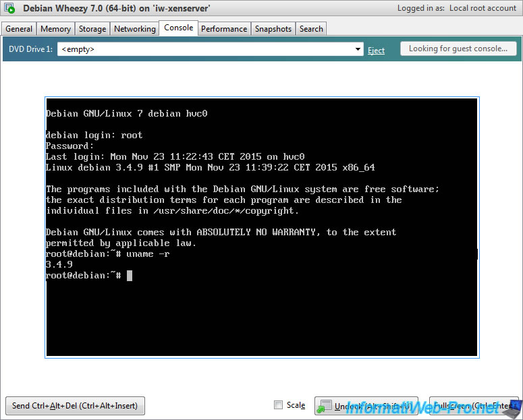Click the 'debian login: root' line
The width and height of the screenshot is (523, 420).
[x=94, y=135]
